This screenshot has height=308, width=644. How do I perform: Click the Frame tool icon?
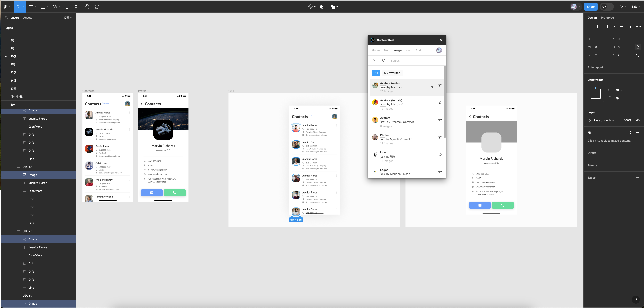(31, 7)
